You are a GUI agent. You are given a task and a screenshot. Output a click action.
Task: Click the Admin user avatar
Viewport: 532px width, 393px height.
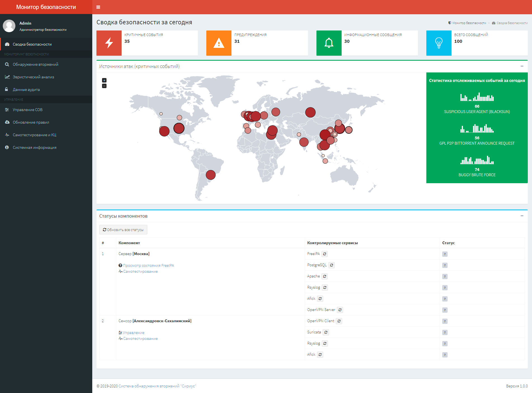9,26
